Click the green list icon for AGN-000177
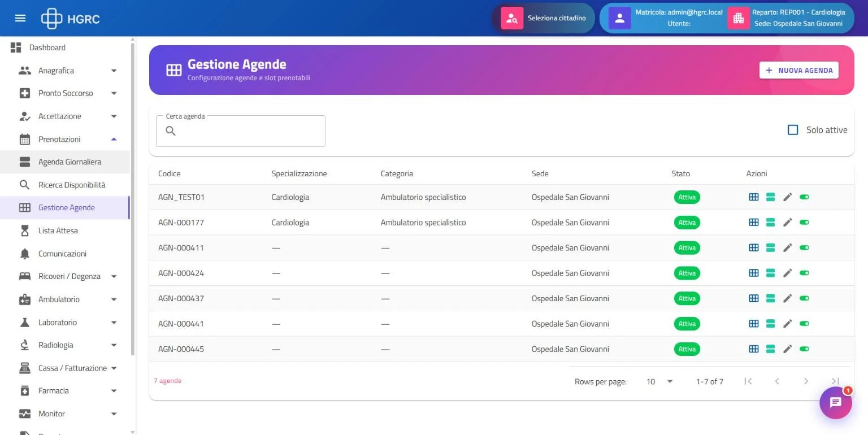The width and height of the screenshot is (868, 435). click(770, 223)
